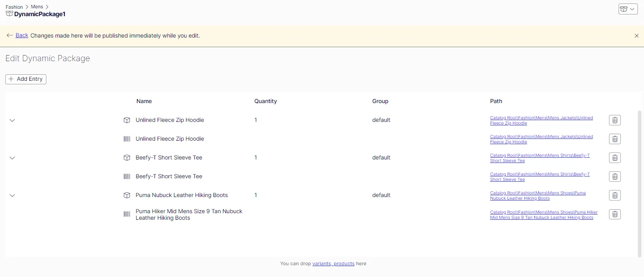This screenshot has height=277, width=644.
Task: Collapse the Beefy-T Short Sleeve Tee row
Action: coord(12,158)
